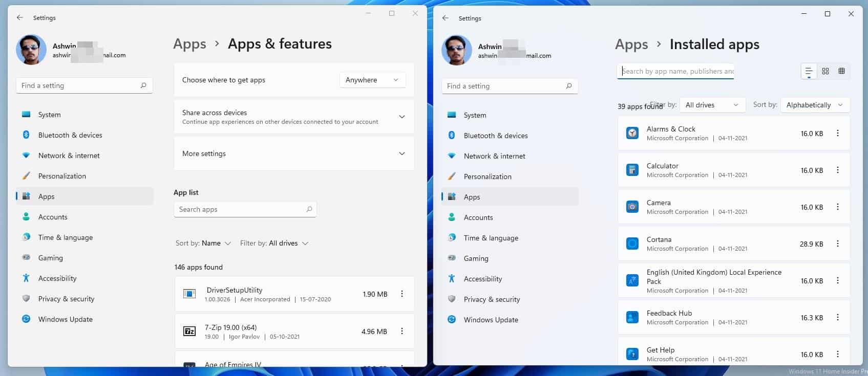Click magnifier icon in Search apps box

click(309, 209)
